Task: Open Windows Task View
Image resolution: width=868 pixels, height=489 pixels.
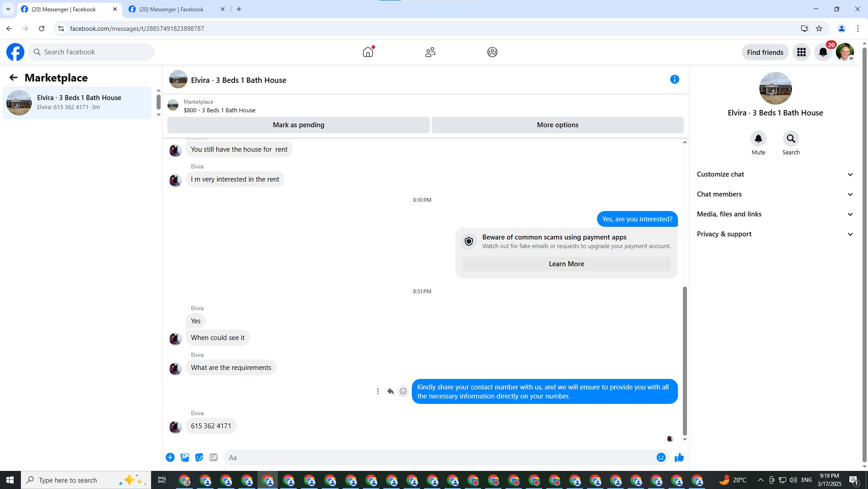Action: 162,480
